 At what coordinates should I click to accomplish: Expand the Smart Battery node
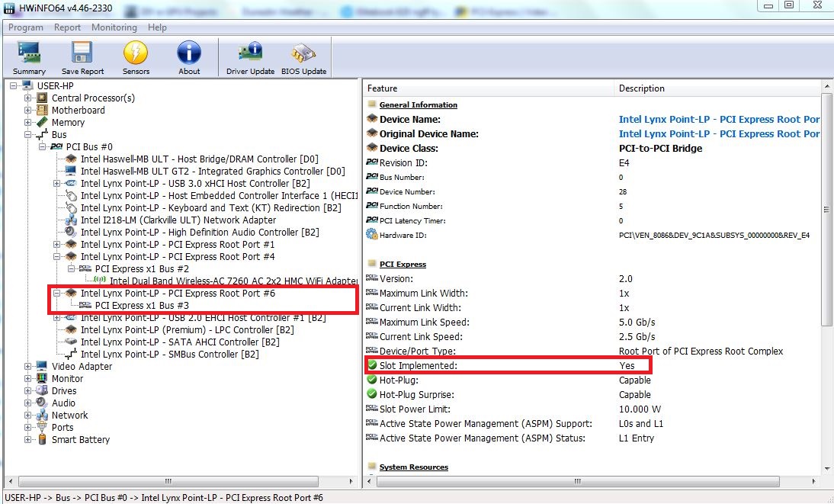(27, 440)
